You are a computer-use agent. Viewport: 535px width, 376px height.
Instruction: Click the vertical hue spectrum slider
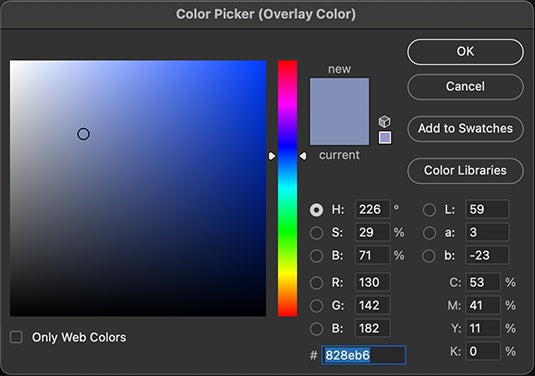point(287,188)
